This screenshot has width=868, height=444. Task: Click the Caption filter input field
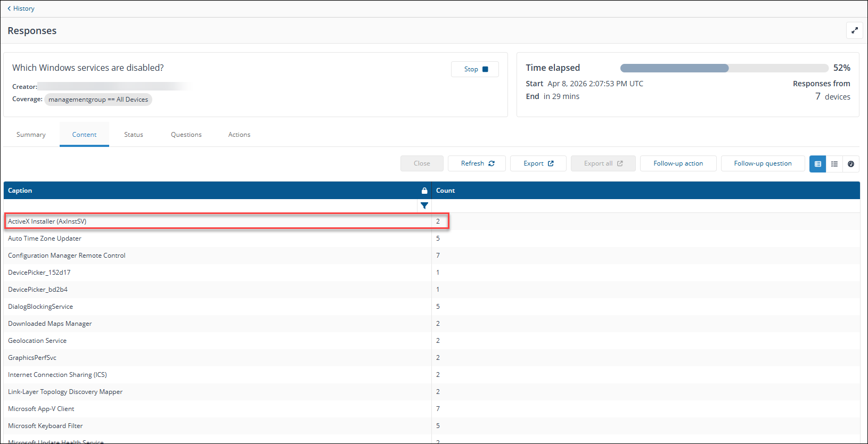click(x=210, y=206)
